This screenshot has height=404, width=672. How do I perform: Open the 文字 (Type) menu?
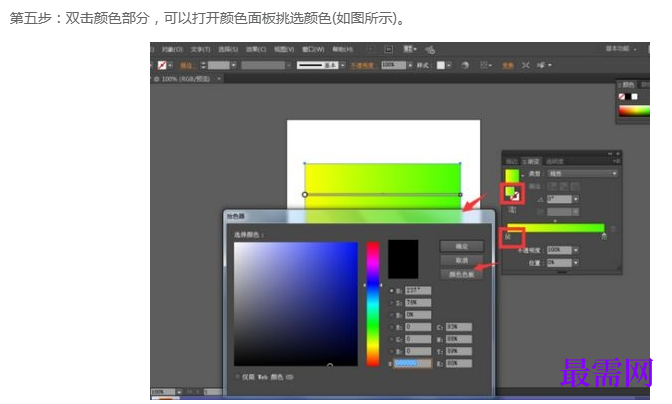[199, 48]
